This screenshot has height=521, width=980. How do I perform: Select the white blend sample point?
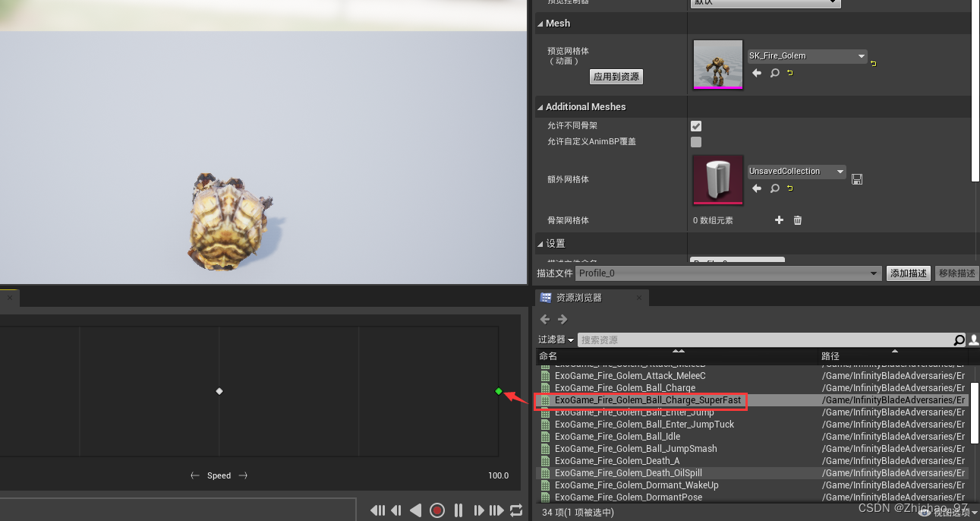coord(219,391)
